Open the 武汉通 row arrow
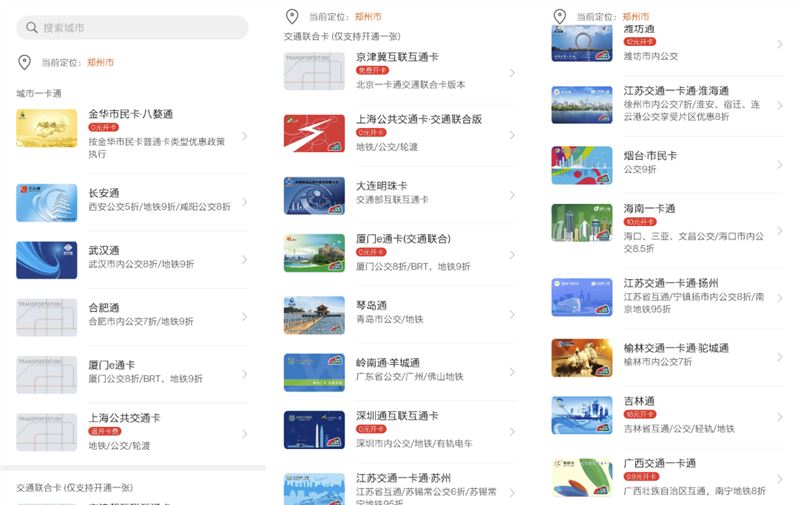The width and height of the screenshot is (800, 505). click(x=245, y=259)
